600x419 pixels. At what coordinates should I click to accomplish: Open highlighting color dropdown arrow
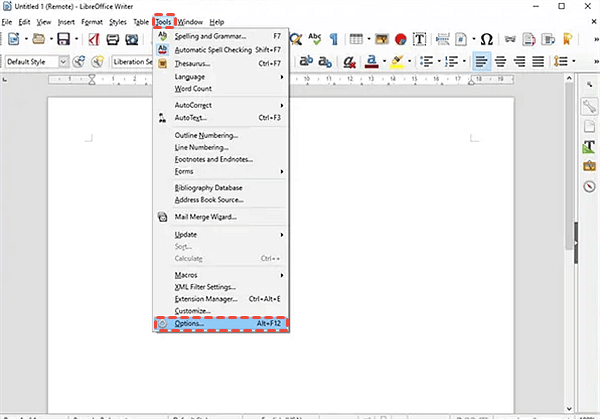[x=409, y=62]
